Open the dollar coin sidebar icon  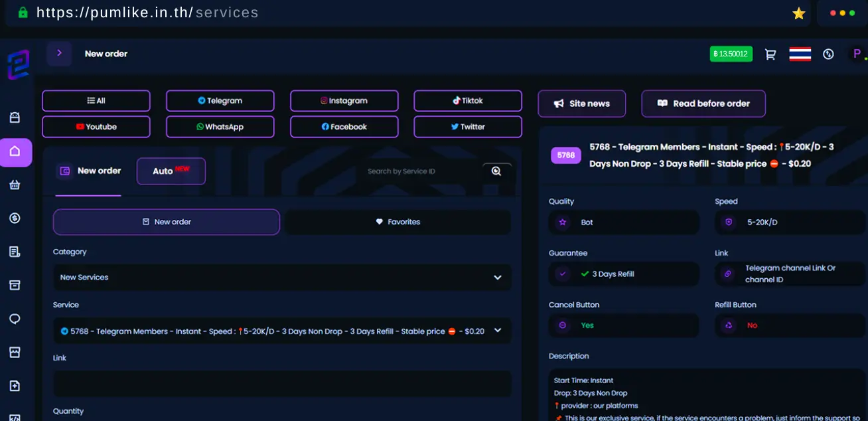point(15,218)
